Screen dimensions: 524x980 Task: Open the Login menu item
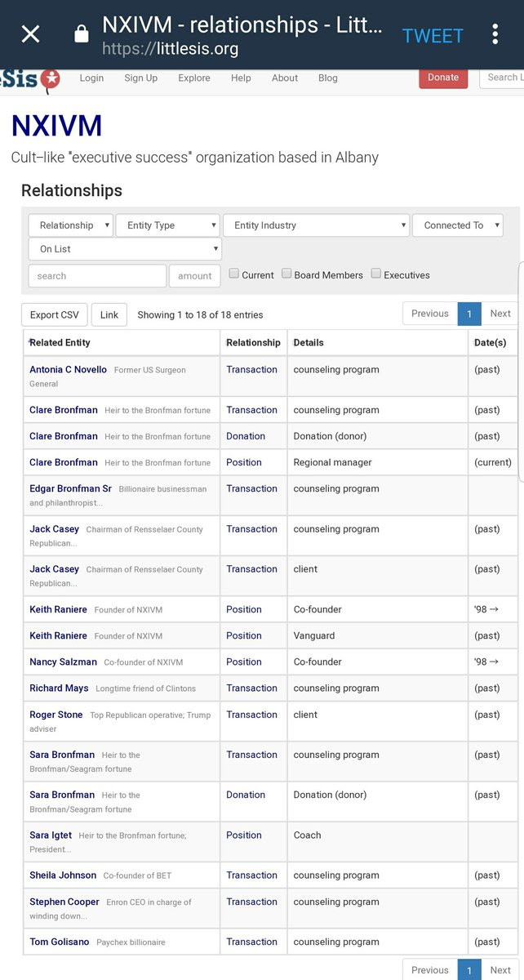click(x=91, y=78)
